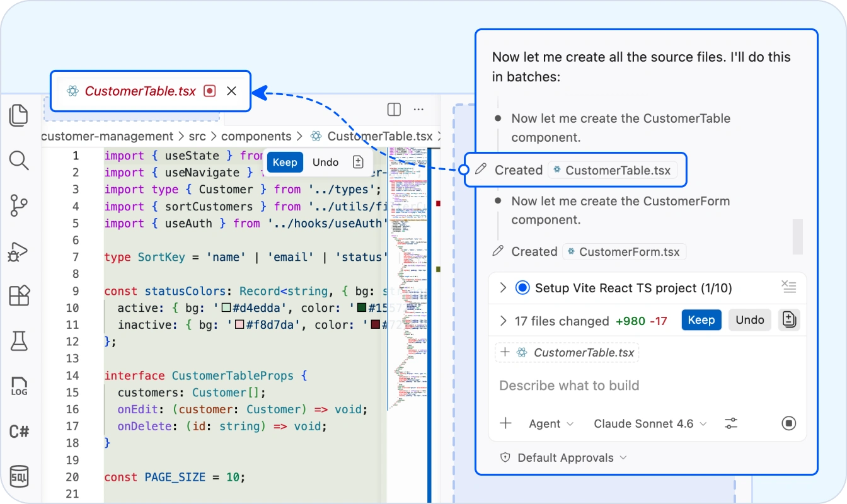Click the dark red color swatch on line 11
The image size is (847, 504).
(x=375, y=325)
